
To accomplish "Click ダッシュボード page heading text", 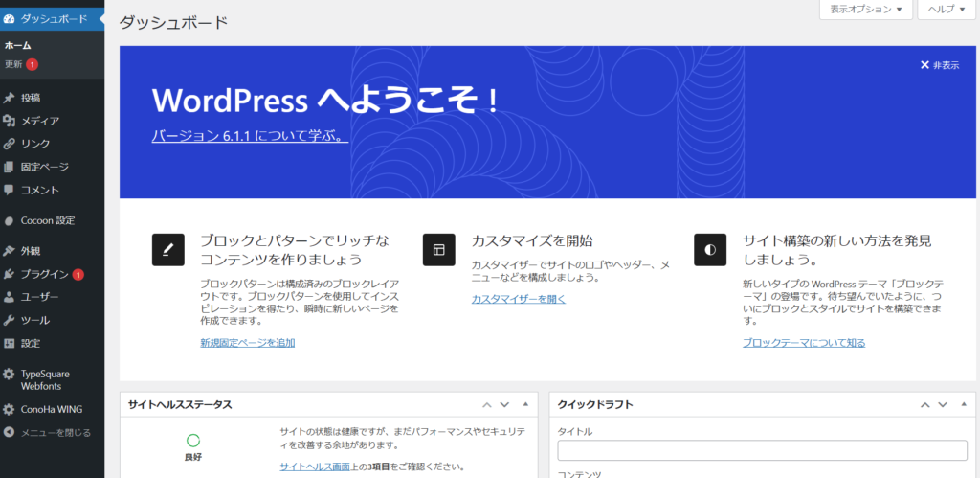I will [174, 23].
